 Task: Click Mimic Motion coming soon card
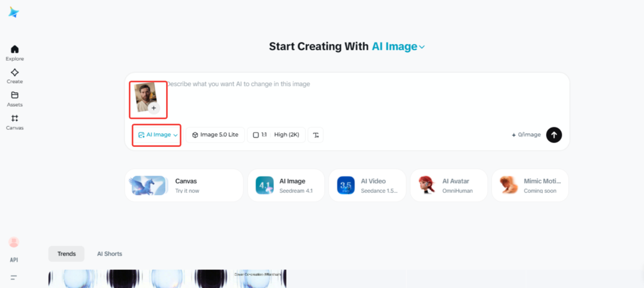(530, 185)
